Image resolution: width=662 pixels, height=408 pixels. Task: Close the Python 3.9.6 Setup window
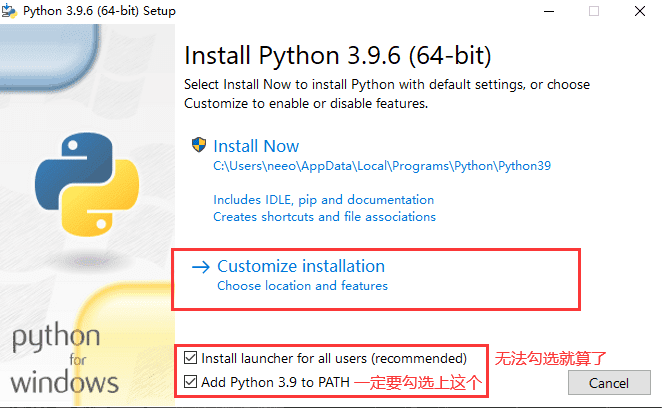tap(640, 11)
